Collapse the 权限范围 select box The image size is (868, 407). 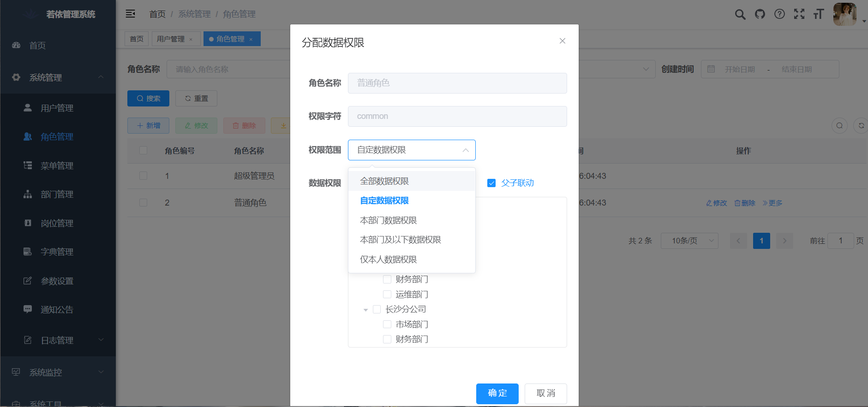(x=411, y=150)
